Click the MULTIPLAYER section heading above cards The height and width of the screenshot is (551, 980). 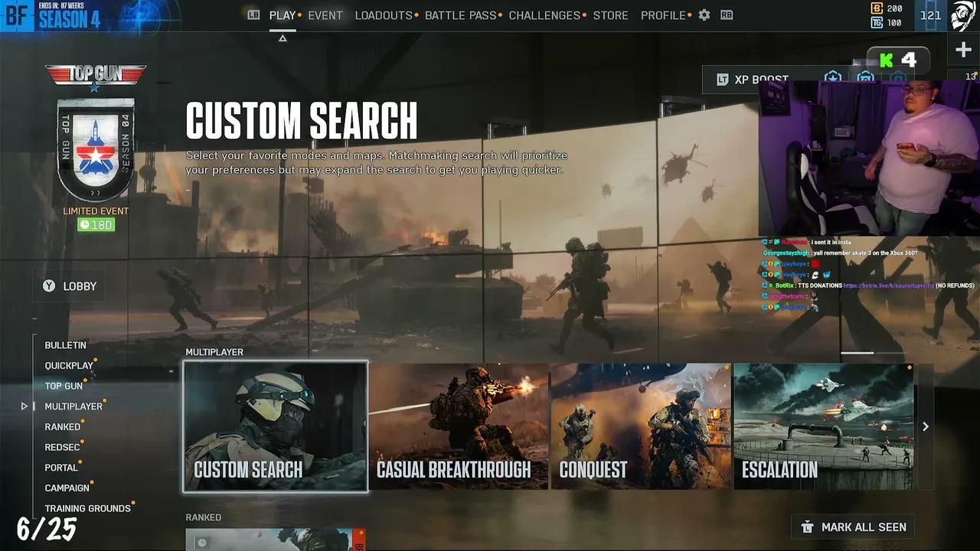214,352
